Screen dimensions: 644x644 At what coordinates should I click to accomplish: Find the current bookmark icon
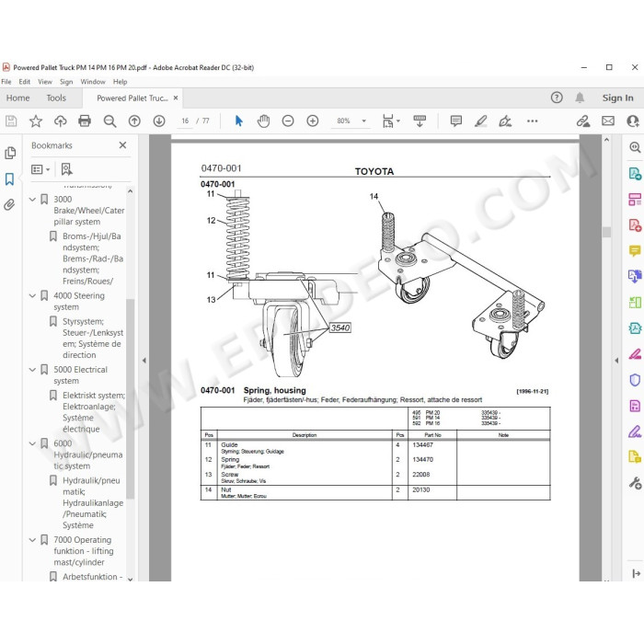[66, 169]
